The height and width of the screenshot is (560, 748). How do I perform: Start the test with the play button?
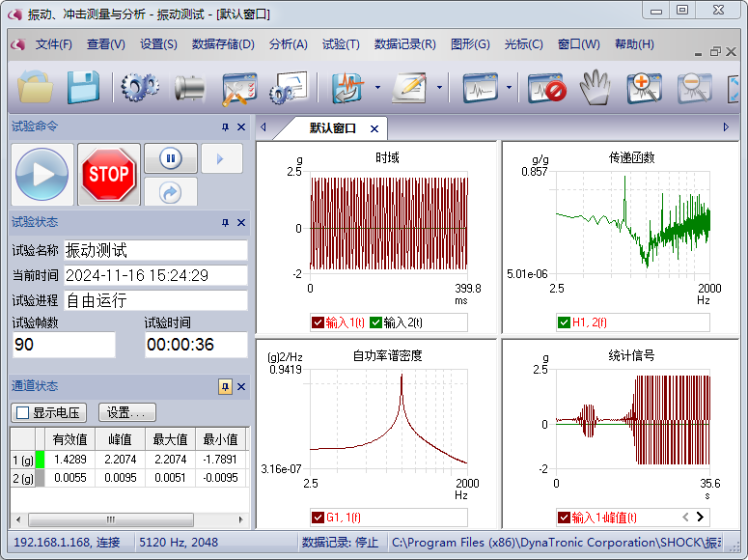tap(42, 174)
